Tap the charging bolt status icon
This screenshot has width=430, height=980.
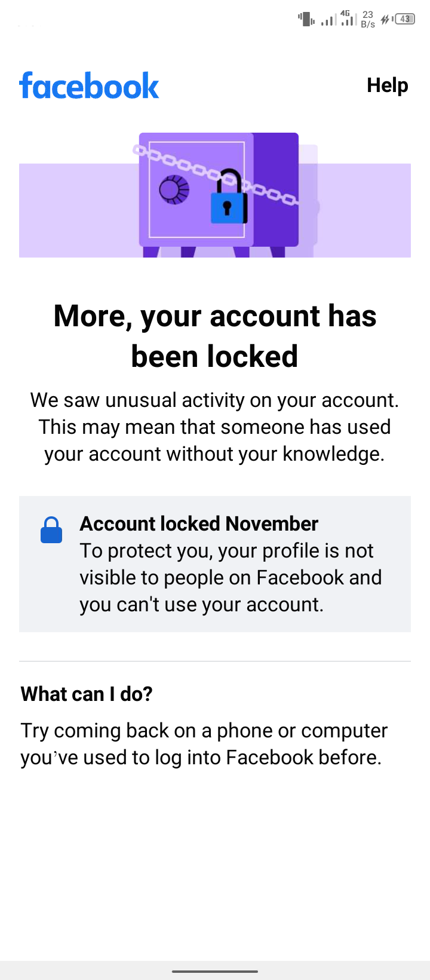[x=386, y=19]
